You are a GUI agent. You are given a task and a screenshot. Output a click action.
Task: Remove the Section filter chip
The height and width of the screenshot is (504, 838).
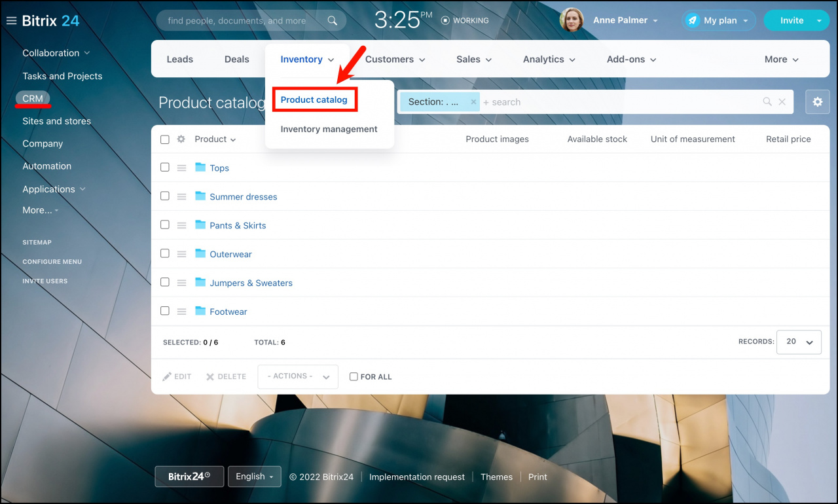pyautogui.click(x=473, y=102)
